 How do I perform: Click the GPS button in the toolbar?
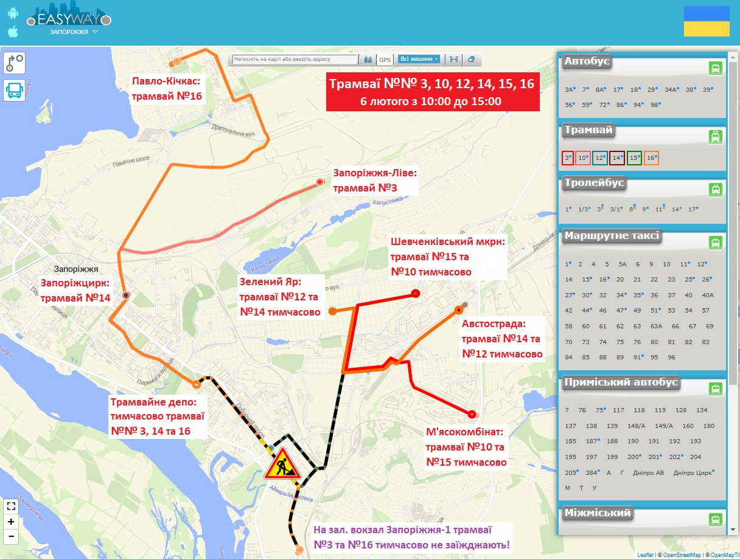[385, 60]
